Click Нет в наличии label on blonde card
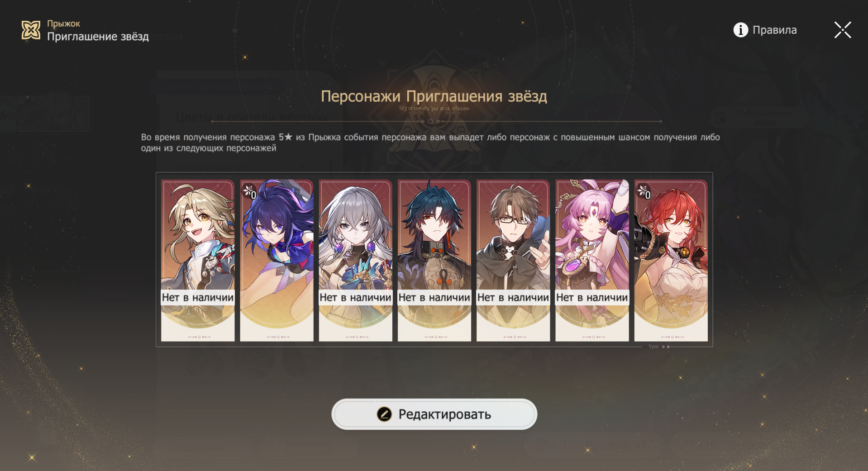This screenshot has height=471, width=868. coord(198,297)
